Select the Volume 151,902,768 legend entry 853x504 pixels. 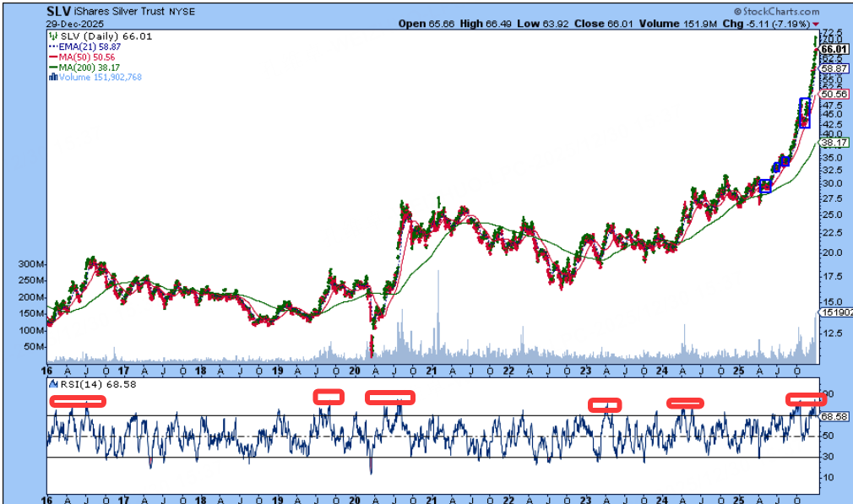[x=101, y=77]
